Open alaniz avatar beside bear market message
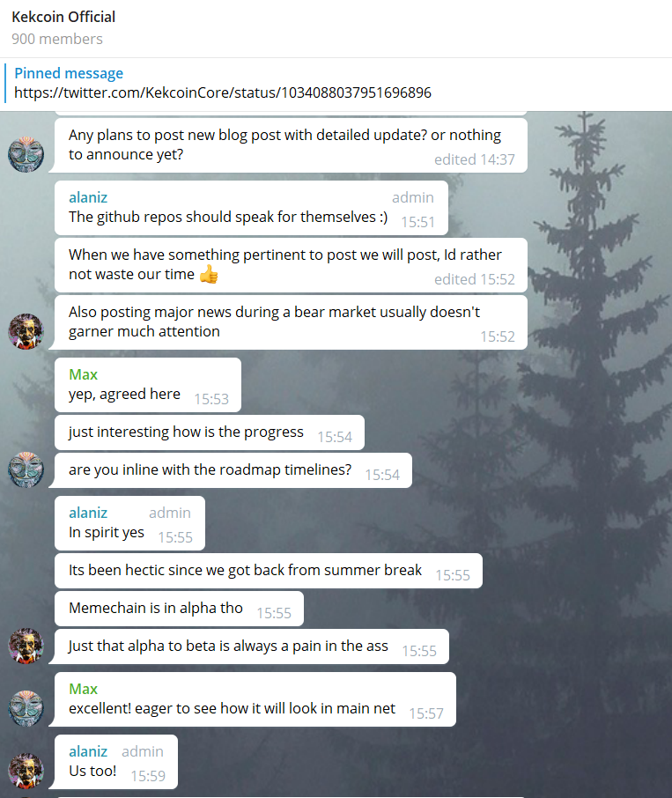The image size is (672, 798). click(26, 331)
